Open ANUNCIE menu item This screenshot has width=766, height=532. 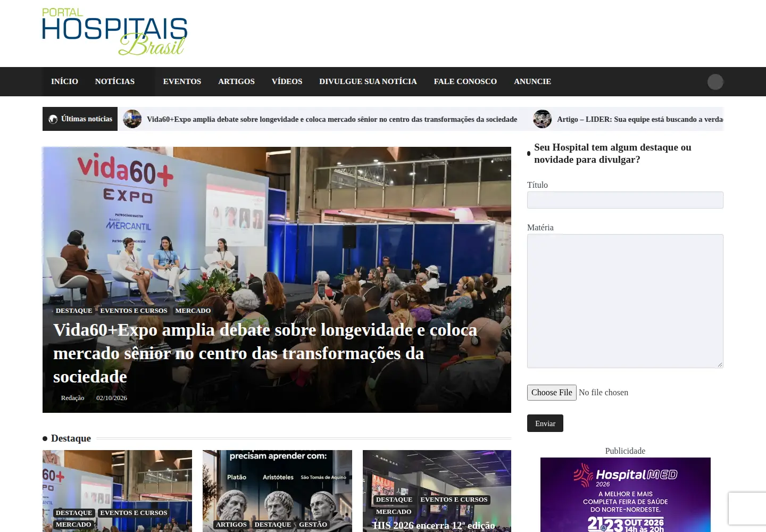(532, 81)
